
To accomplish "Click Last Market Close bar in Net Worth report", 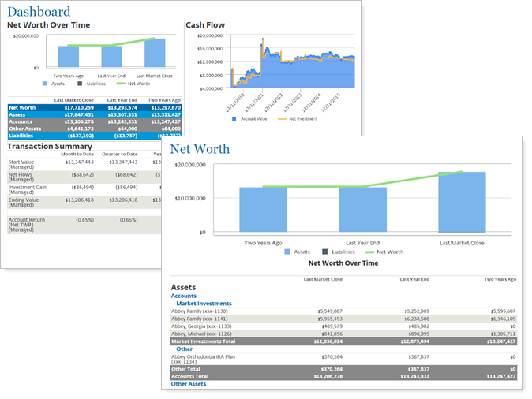I will [x=462, y=202].
